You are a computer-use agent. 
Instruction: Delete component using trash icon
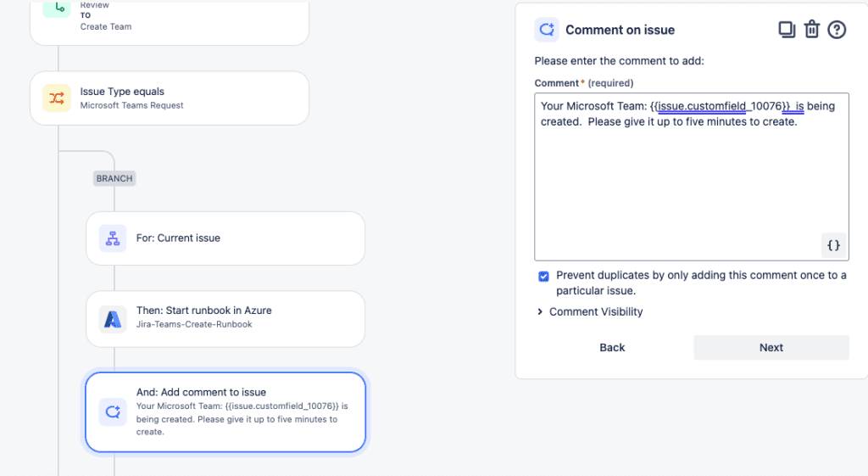coord(812,30)
